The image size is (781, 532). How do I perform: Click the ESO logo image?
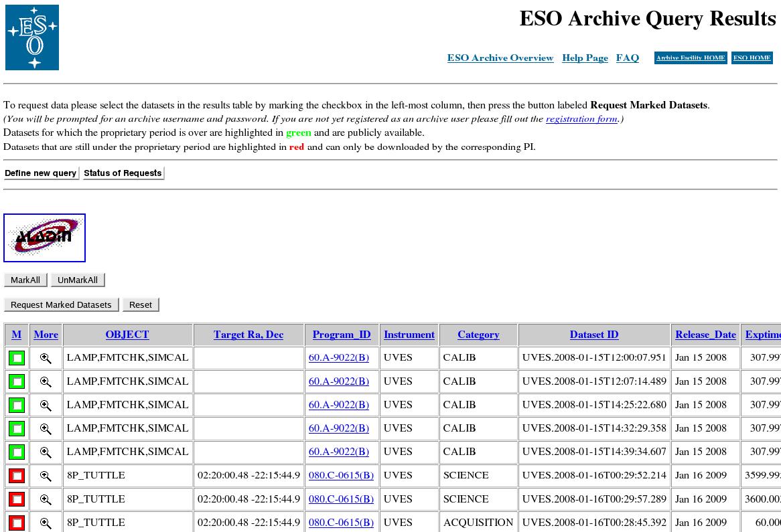(32, 37)
